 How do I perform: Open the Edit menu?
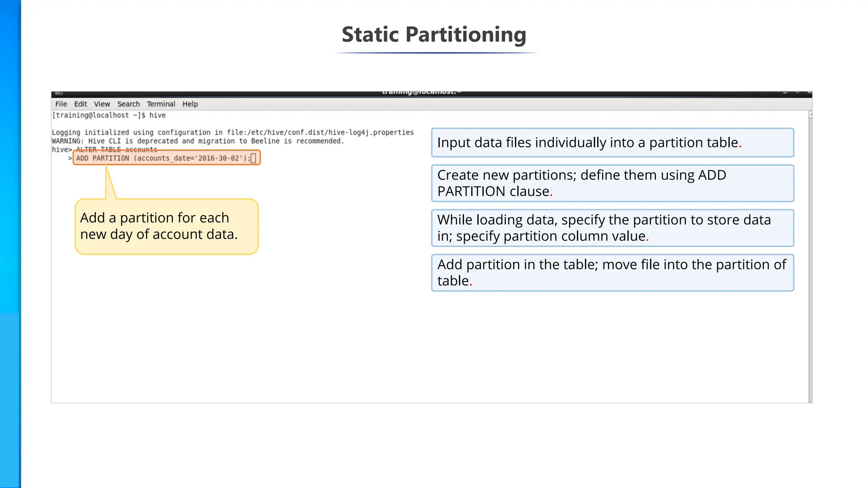pyautogui.click(x=81, y=104)
